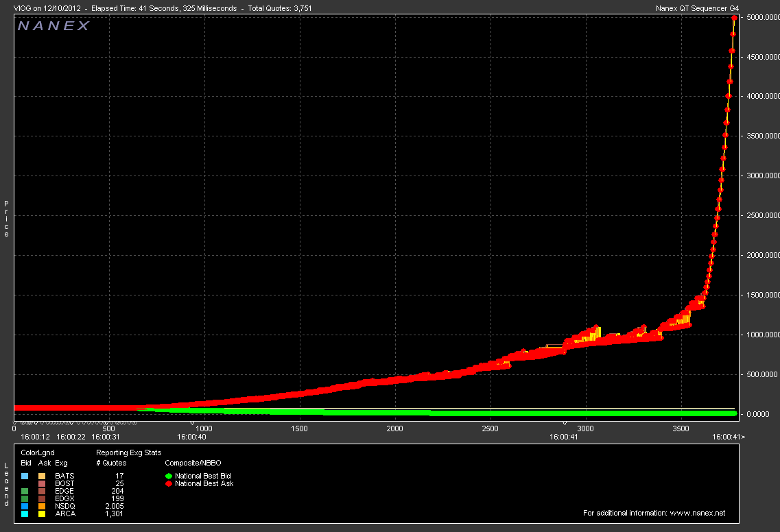Image resolution: width=780 pixels, height=532 pixels.
Task: Click the "BOST" exchange name in legend
Action: [64, 483]
